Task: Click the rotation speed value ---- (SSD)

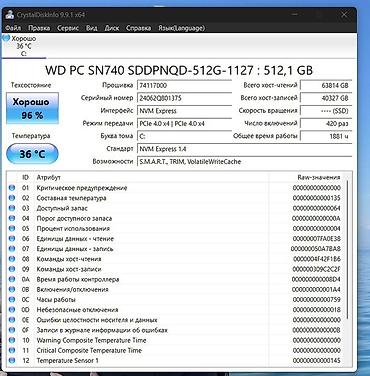Action: (x=326, y=111)
